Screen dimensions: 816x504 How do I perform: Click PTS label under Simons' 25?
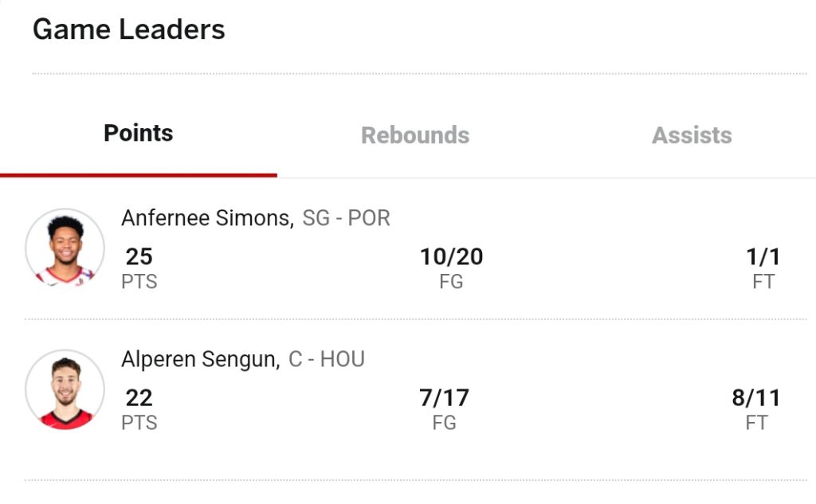139,281
